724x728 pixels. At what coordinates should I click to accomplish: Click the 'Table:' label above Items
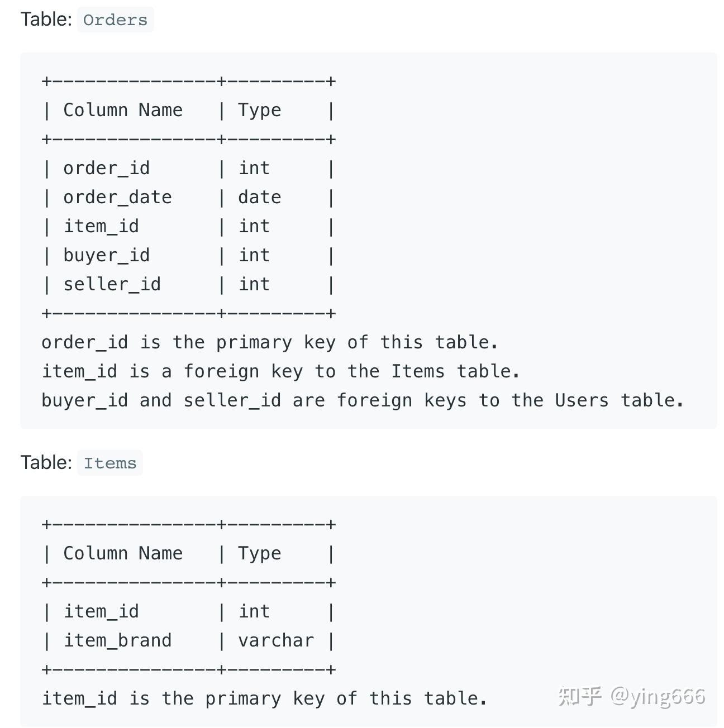[x=46, y=463]
